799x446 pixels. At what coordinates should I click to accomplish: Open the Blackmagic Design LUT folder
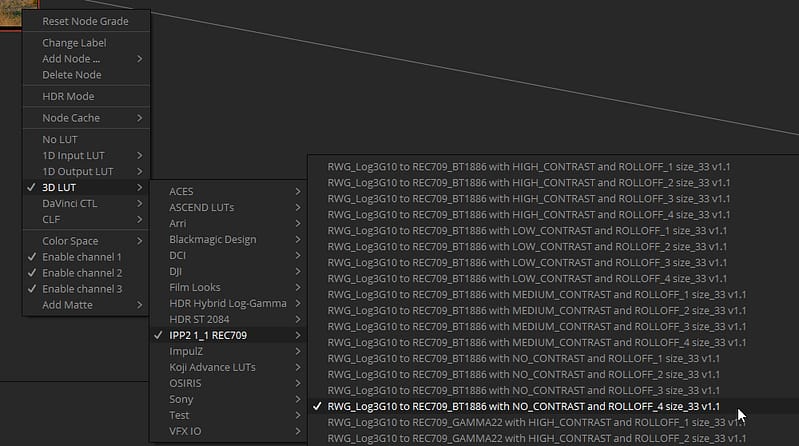[x=228, y=239]
